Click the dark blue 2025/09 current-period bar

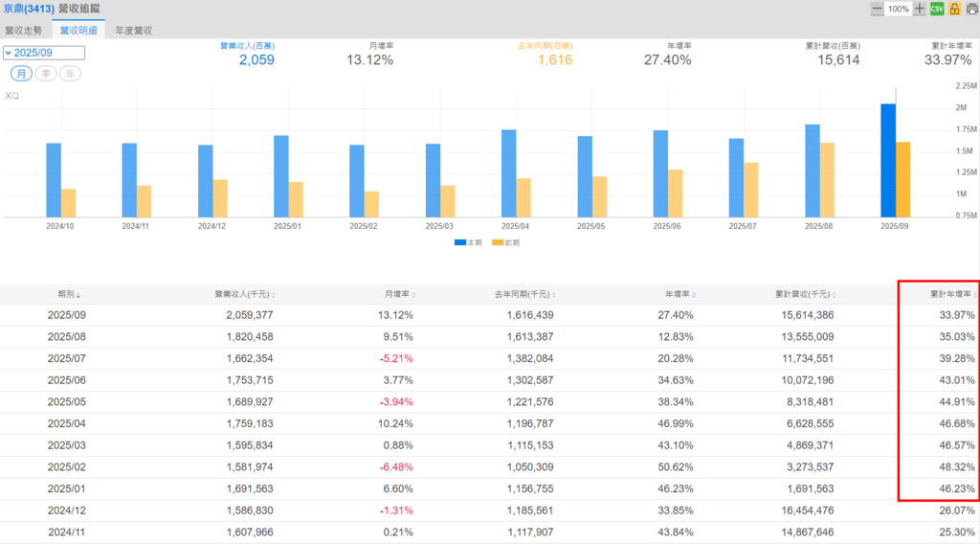click(887, 161)
